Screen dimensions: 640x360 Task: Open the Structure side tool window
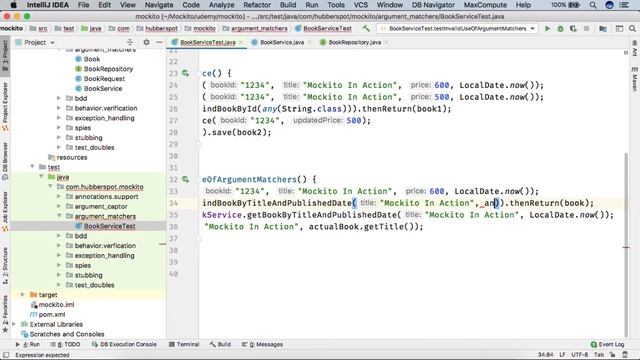(x=5, y=266)
